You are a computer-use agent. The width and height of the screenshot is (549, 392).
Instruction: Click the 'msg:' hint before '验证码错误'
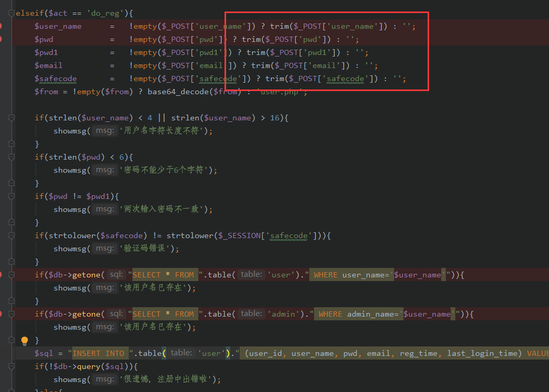105,249
